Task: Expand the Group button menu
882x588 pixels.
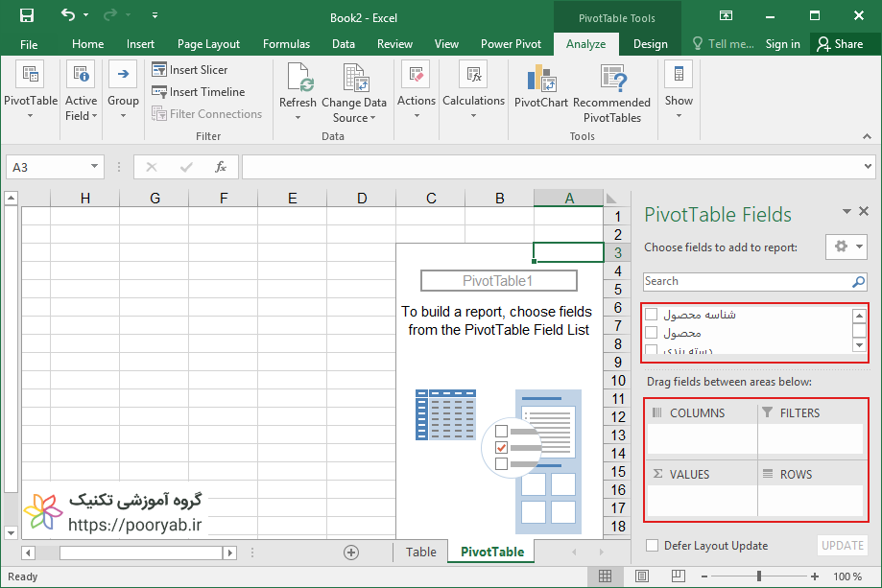Action: coord(123,90)
